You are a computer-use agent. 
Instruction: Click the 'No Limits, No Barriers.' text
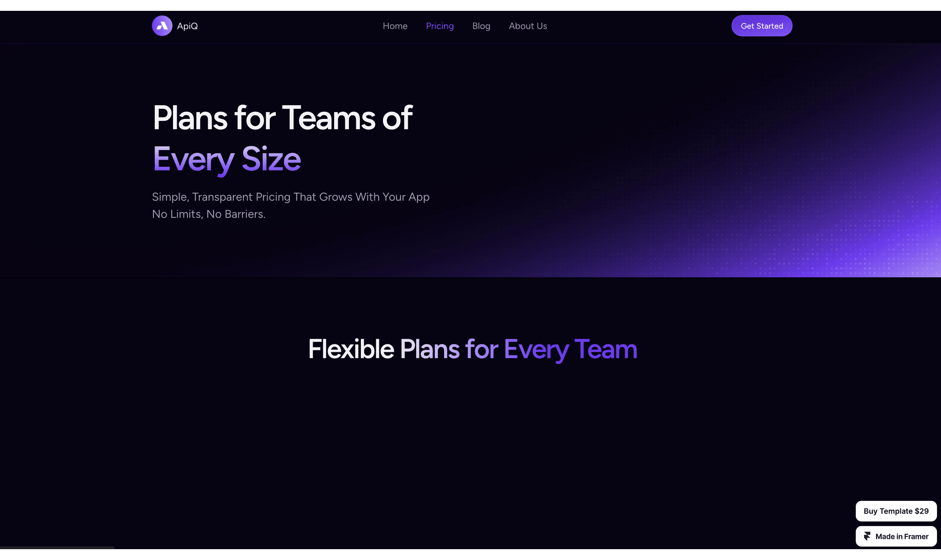(208, 214)
